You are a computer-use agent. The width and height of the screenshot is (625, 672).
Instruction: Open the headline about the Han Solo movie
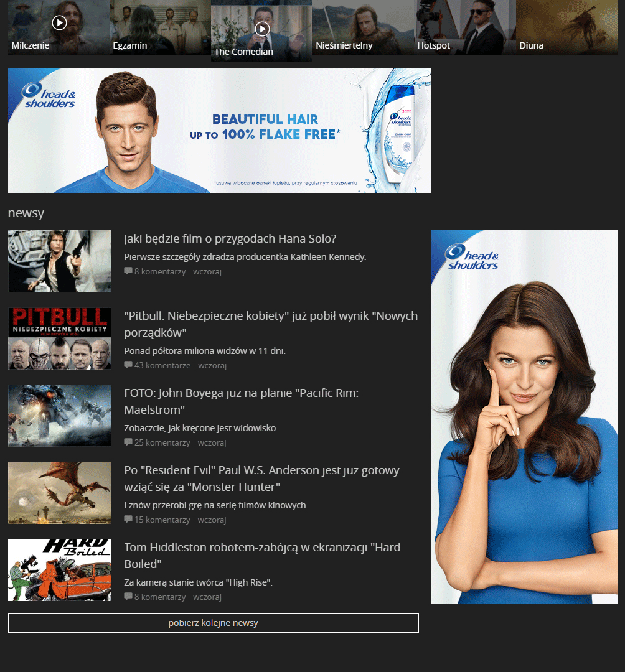tap(230, 239)
